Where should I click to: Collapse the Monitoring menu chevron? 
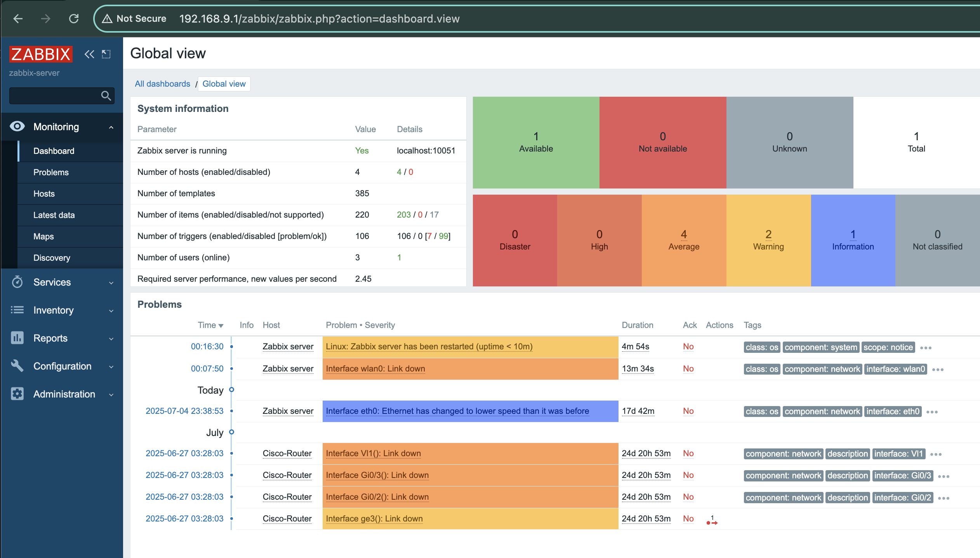(111, 127)
